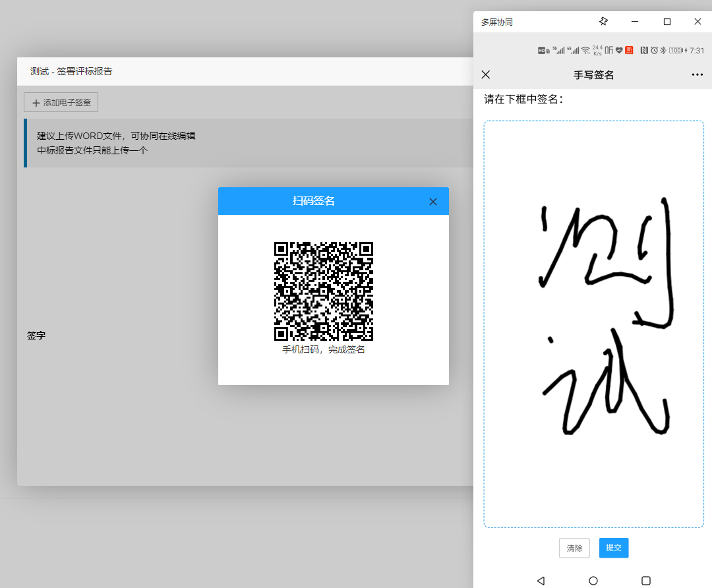Image resolution: width=712 pixels, height=588 pixels.
Task: Click the 测试 - 签署评标报告 title
Action: coord(71,71)
